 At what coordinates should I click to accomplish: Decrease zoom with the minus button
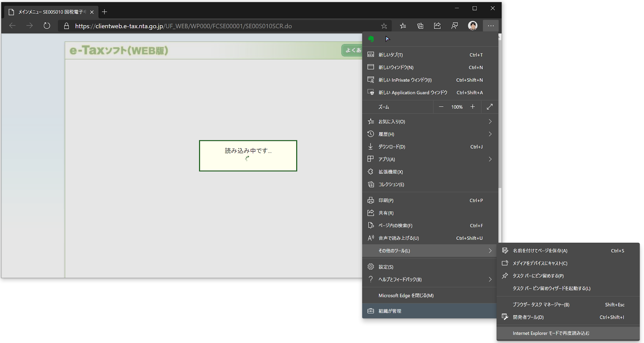point(441,107)
